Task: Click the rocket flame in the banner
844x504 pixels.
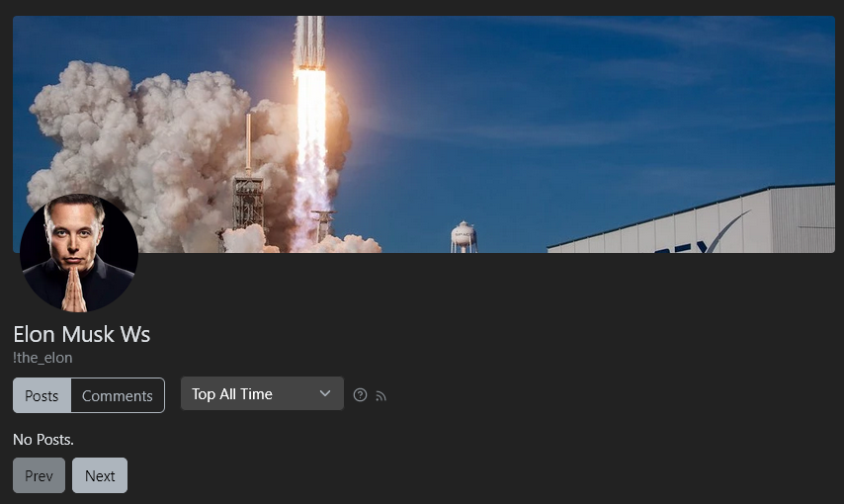Action: (x=310, y=156)
